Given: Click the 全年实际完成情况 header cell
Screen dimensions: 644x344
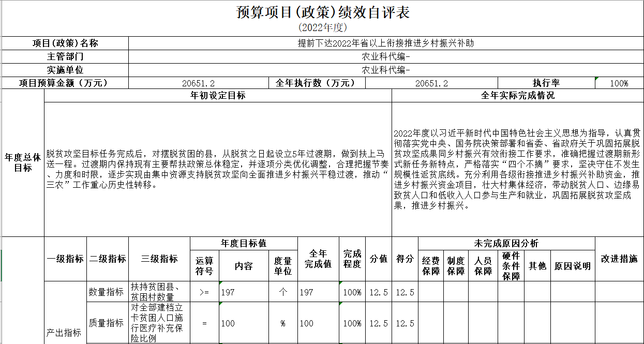Looking at the screenshot, I should (517, 96).
